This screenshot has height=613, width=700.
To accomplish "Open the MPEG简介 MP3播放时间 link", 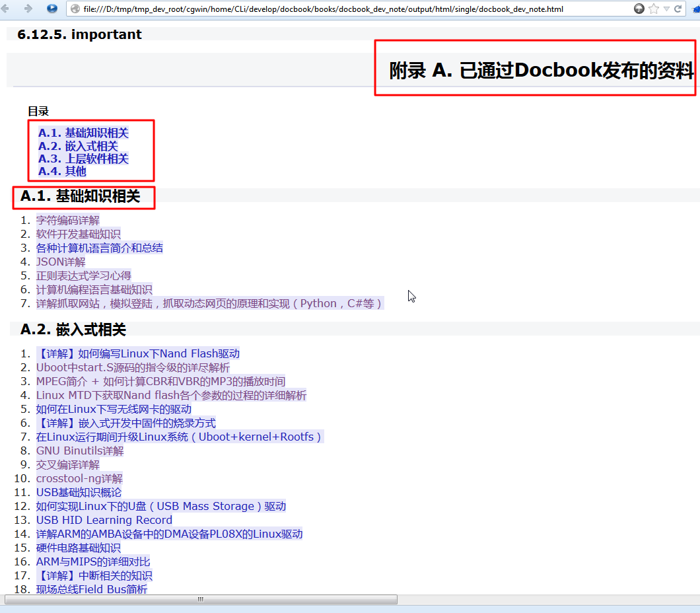I will coord(160,381).
